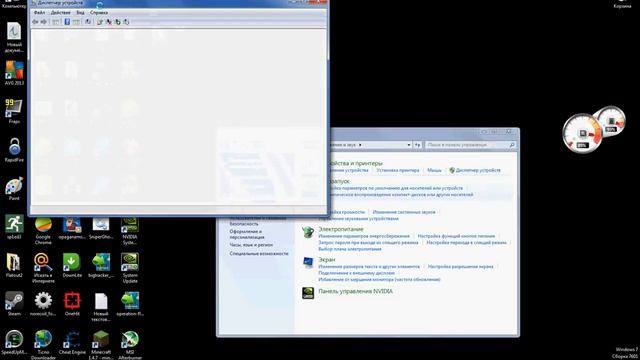The width and height of the screenshot is (640, 360).
Task: Click the Экран monitor icon in Control Panel
Action: [308, 262]
